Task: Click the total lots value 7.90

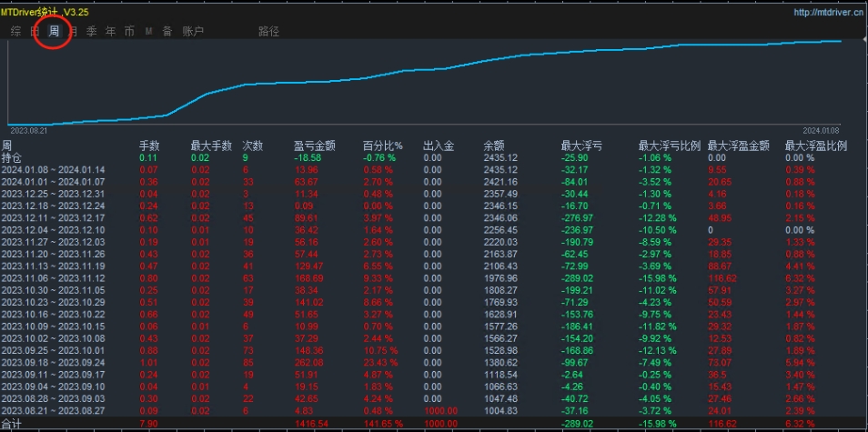Action: 147,424
